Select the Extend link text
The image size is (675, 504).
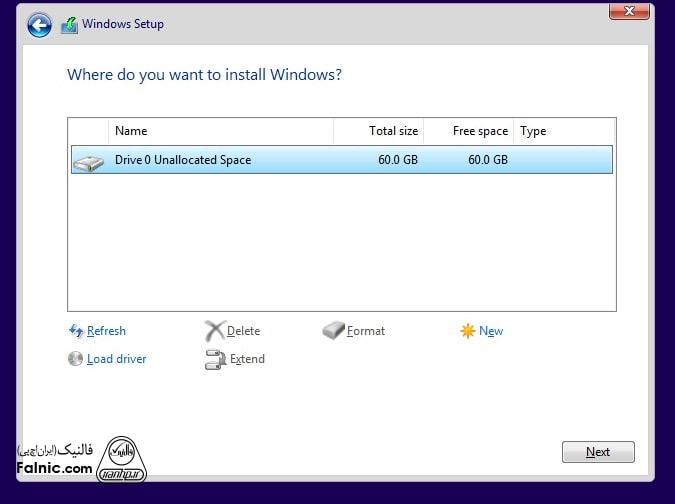point(247,359)
